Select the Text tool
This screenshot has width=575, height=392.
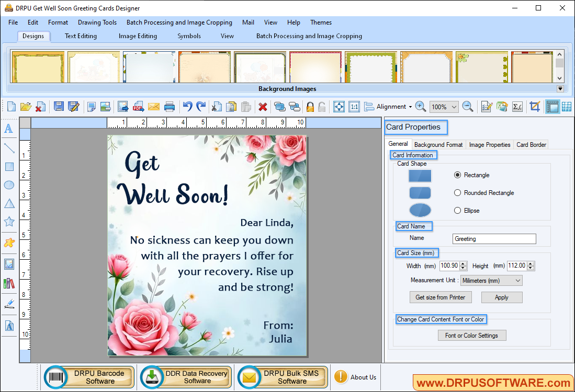[x=8, y=129]
